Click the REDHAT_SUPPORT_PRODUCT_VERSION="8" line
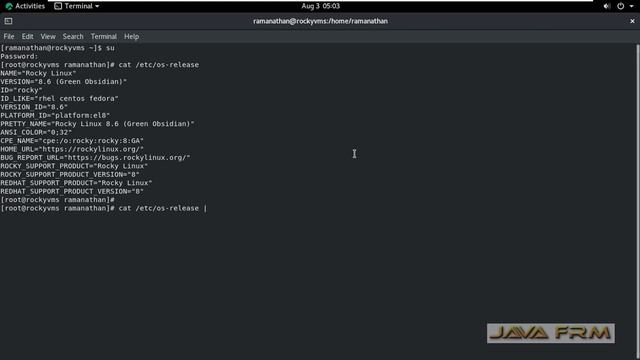This screenshot has width=640, height=360. 72,191
